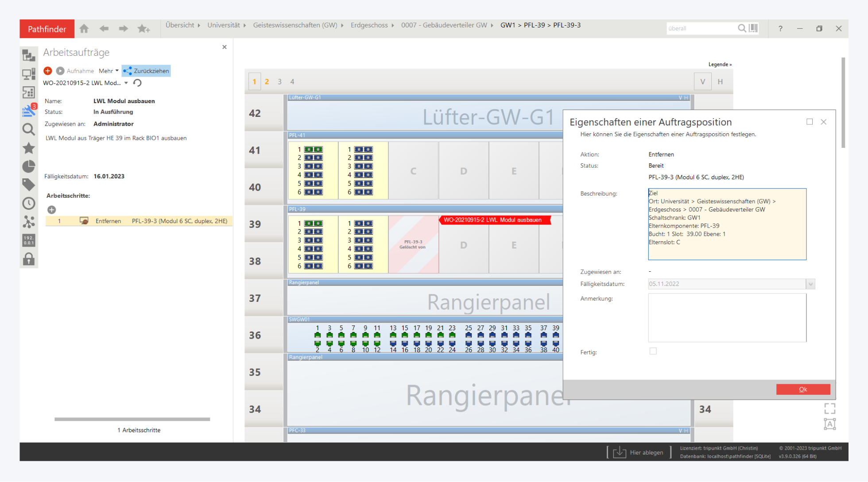Expand the work order selector dropdown
The image size is (868, 482).
click(x=126, y=83)
